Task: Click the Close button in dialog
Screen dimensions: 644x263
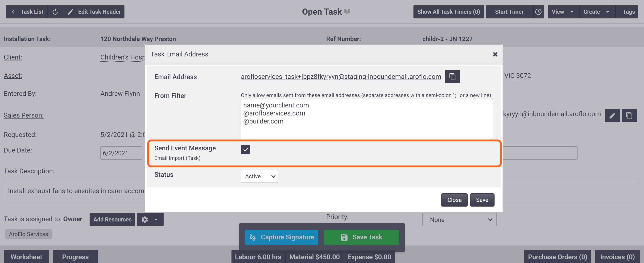Action: (454, 200)
